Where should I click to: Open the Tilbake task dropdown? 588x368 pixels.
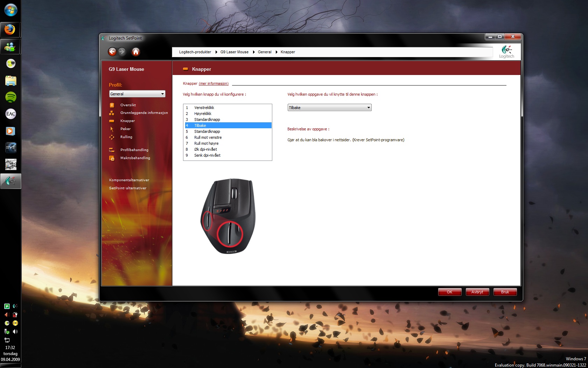click(329, 108)
